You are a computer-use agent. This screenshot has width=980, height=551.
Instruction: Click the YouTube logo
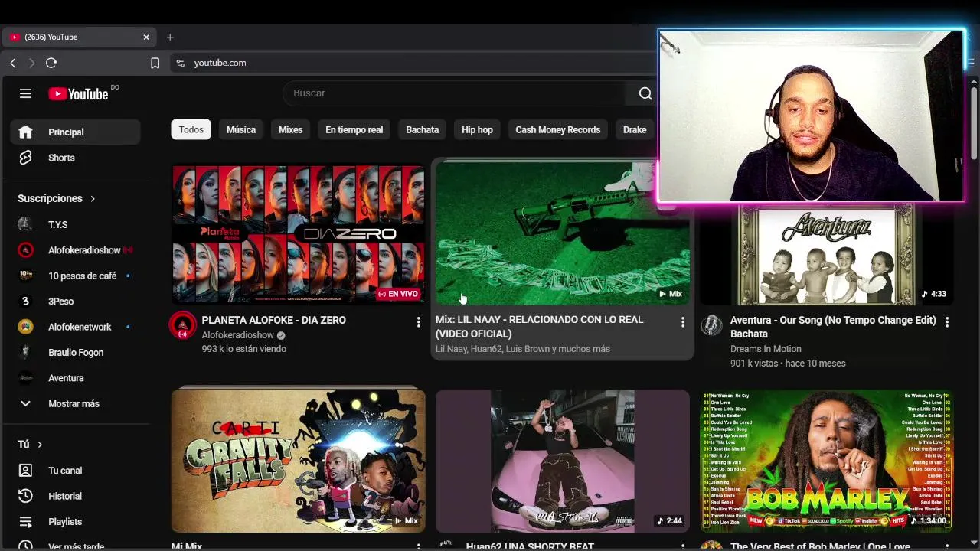[78, 93]
